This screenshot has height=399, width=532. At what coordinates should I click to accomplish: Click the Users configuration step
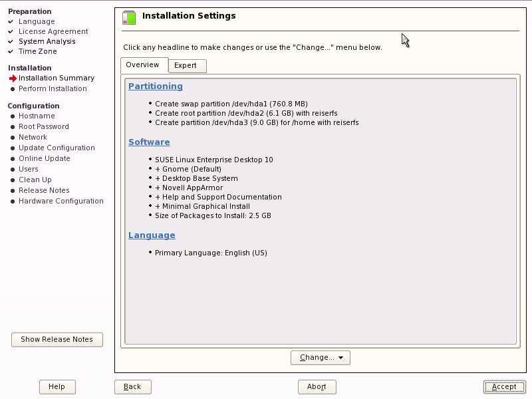[x=29, y=169]
